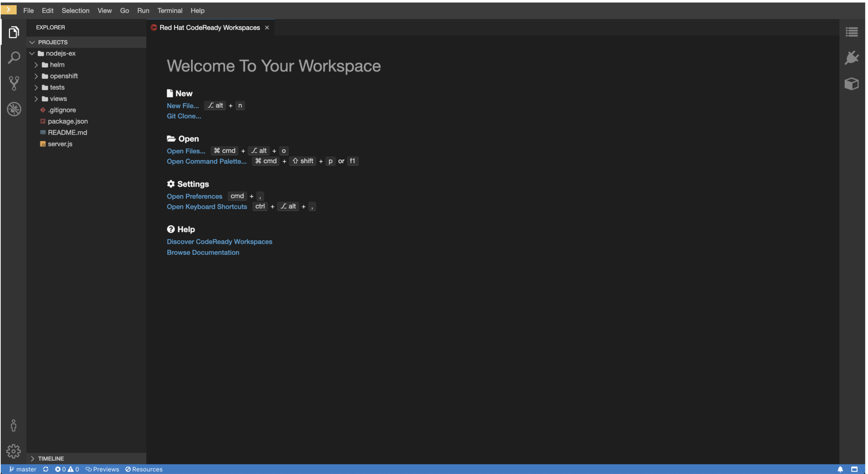
Task: Open the Search panel magnifier icon
Action: coord(14,57)
